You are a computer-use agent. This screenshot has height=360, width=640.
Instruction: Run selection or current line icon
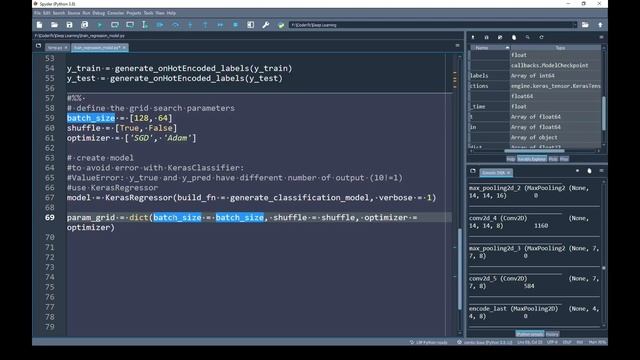click(145, 25)
